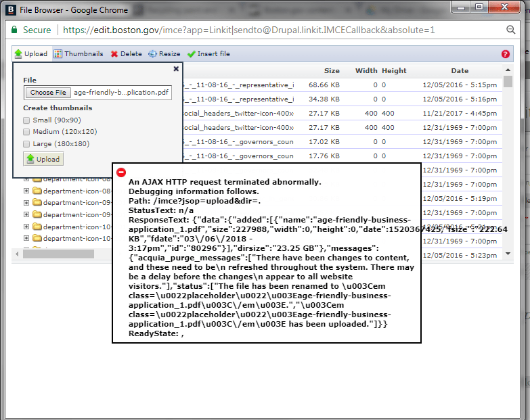
Task: Click the Upload green arrow toolbar icon
Action: [18, 54]
